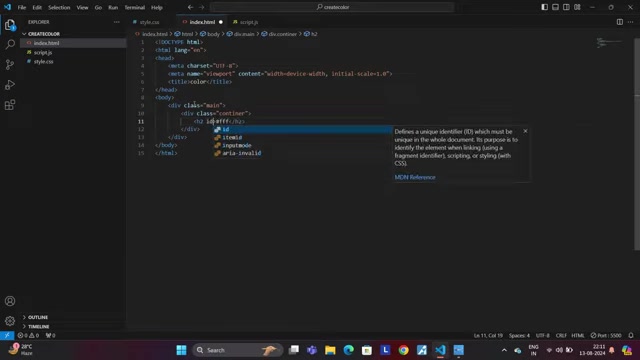Click the editor vertical scrollbar

tap(637, 143)
